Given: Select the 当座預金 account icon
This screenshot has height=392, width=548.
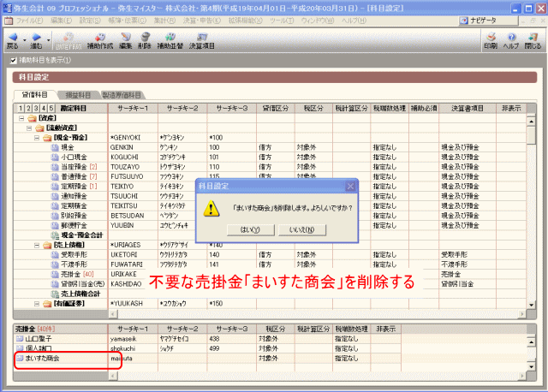Looking at the screenshot, I should pyautogui.click(x=55, y=167).
